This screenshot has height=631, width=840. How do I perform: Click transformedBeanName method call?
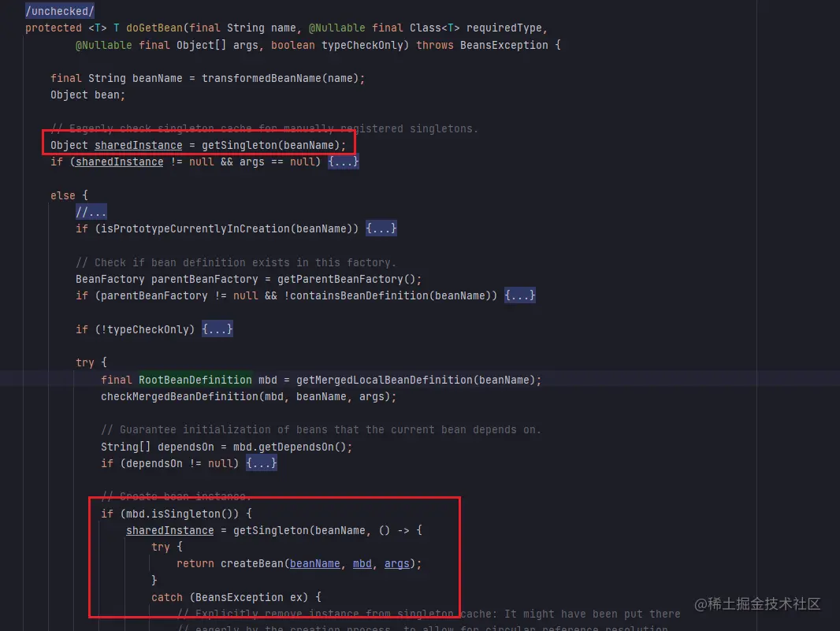click(262, 78)
